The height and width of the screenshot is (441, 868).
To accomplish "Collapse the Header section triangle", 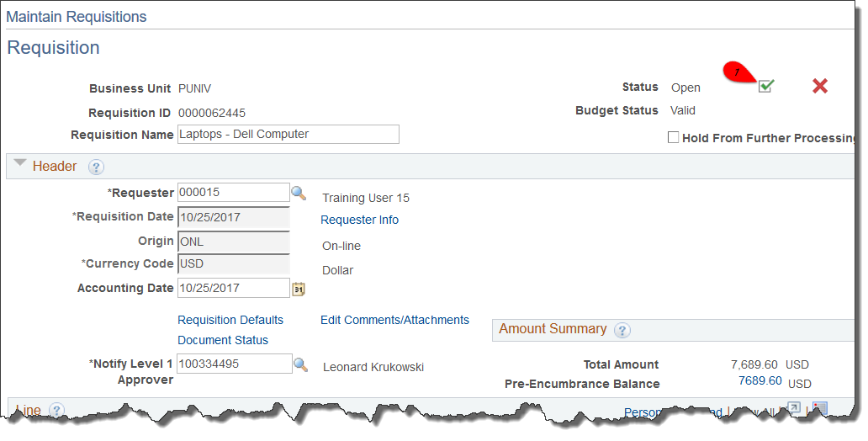I will point(20,165).
